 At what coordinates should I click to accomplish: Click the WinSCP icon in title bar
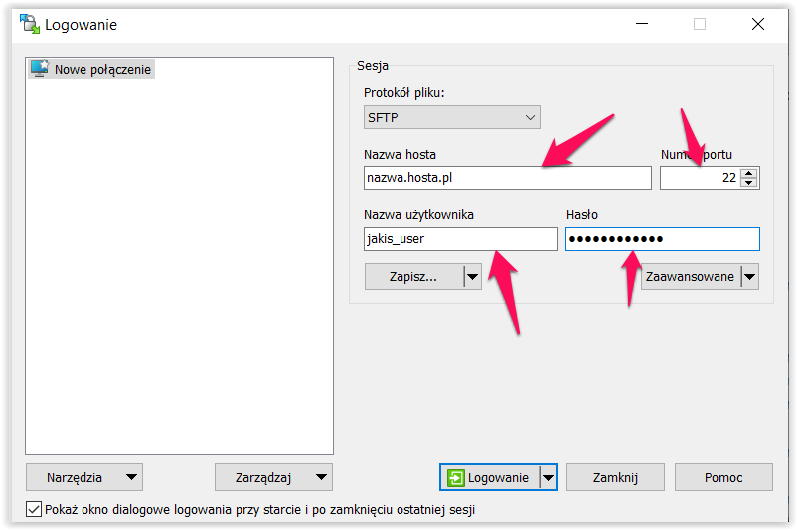28,24
